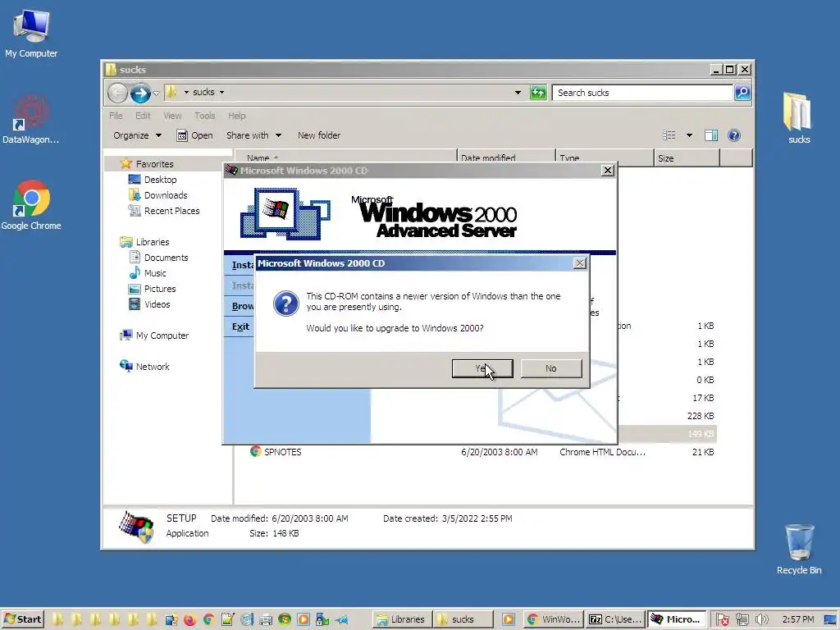Launch media player from quick launch
840x630 pixels.
pos(304,620)
